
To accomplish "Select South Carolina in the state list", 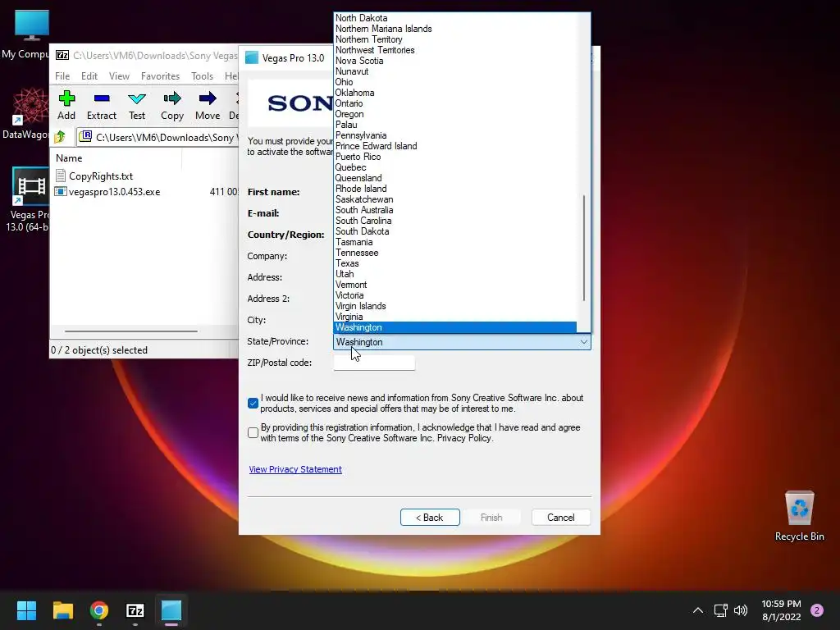I will pos(455,220).
